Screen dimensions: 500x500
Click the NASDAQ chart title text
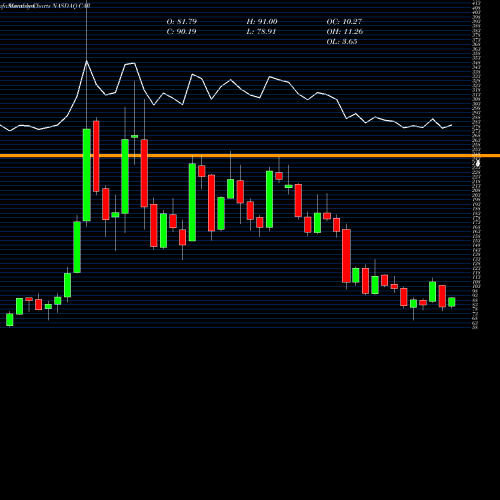(x=45, y=6)
